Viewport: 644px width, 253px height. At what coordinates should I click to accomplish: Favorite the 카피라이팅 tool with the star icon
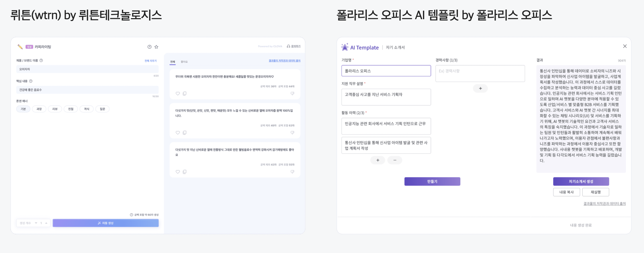(156, 47)
